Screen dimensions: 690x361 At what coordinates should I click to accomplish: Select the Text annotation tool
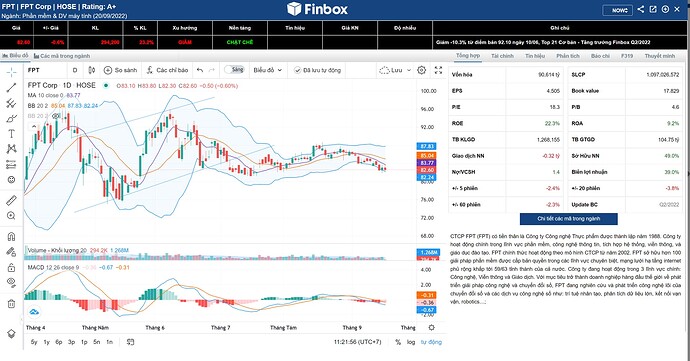[11, 133]
